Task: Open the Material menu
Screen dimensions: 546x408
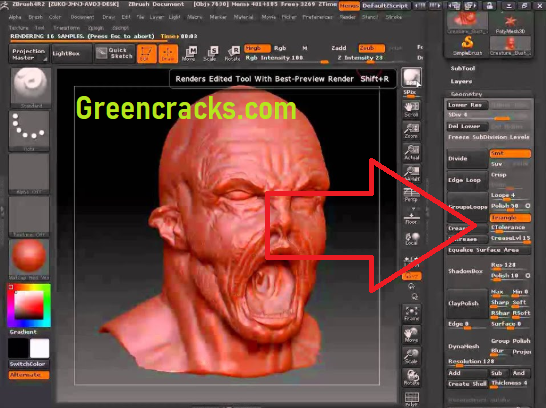Action: point(243,17)
